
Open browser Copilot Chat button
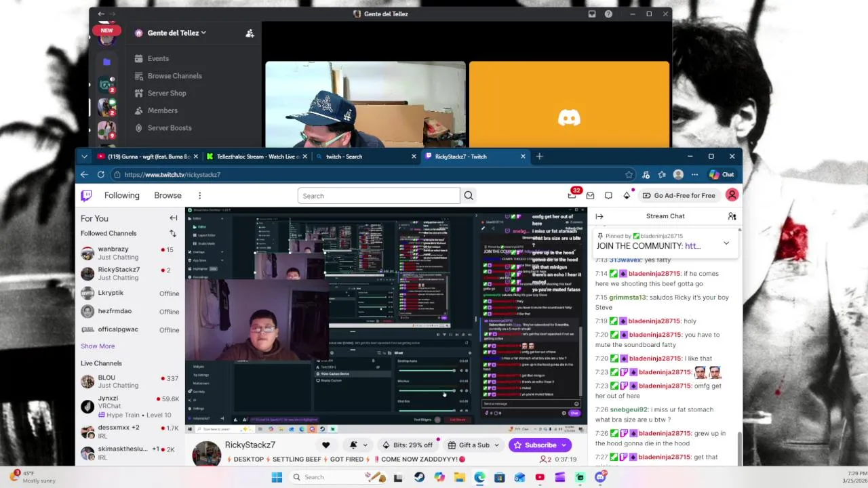coord(722,174)
